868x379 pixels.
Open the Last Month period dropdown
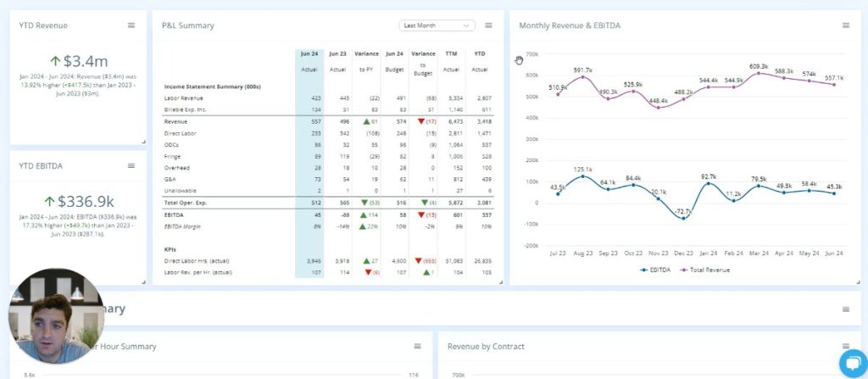[437, 25]
